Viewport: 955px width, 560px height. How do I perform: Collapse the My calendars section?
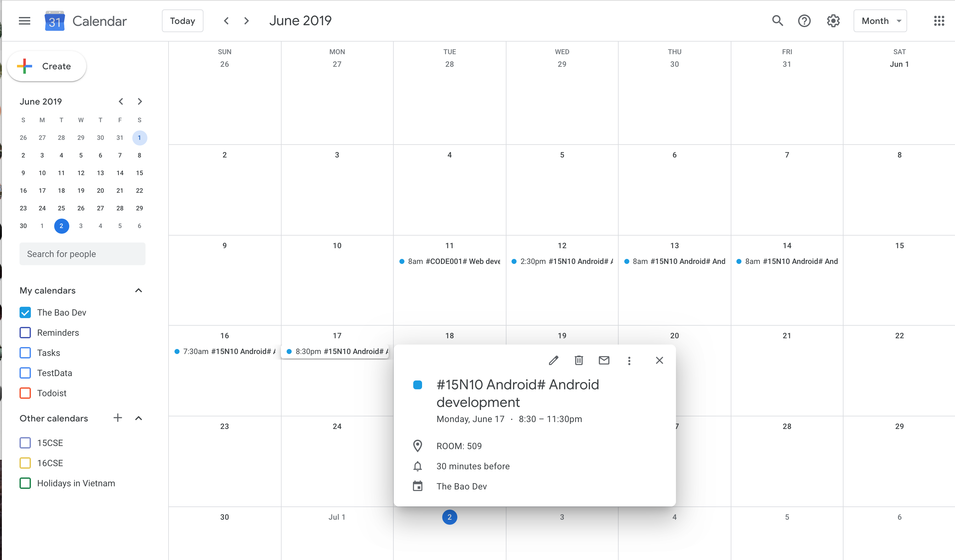138,291
